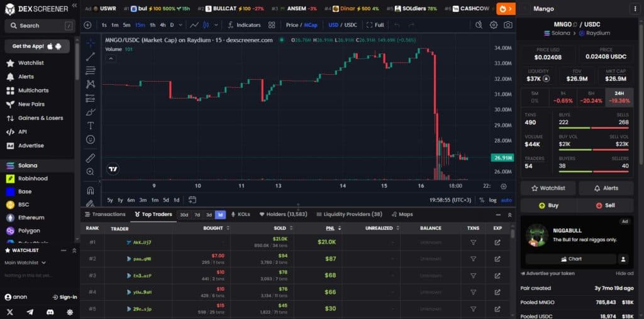Select the trend line drawing tool
The width and height of the screenshot is (644, 319).
pyautogui.click(x=91, y=57)
